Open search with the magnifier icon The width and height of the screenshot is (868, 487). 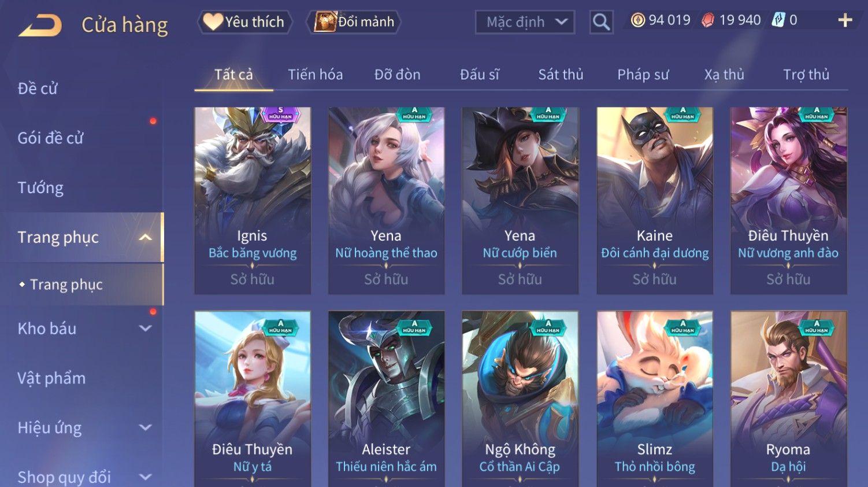(601, 22)
